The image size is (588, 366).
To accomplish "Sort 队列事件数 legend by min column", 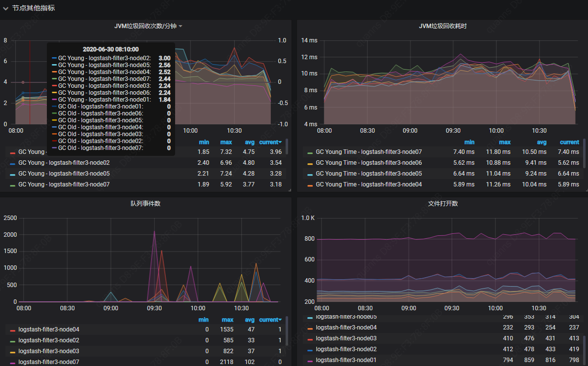I will click(203, 320).
